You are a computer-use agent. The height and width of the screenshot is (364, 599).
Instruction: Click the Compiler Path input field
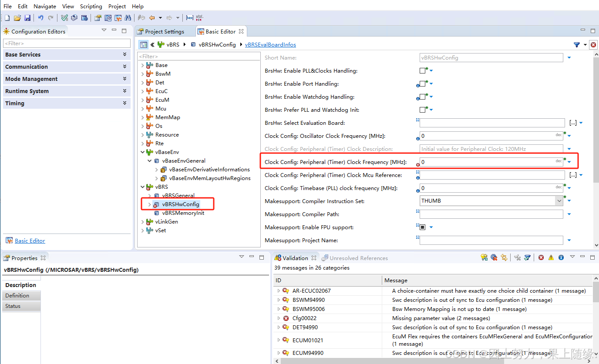tap(491, 214)
